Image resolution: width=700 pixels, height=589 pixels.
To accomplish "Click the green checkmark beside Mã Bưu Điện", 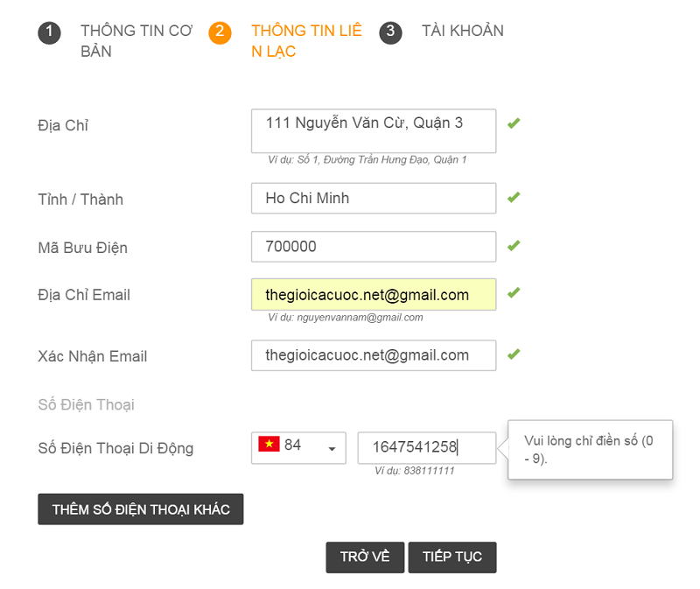I will [513, 246].
